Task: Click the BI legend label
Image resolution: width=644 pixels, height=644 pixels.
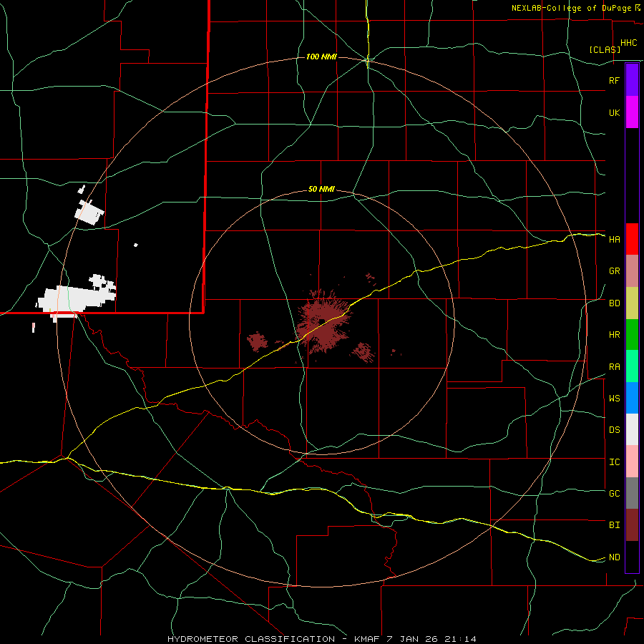Action: click(x=614, y=525)
